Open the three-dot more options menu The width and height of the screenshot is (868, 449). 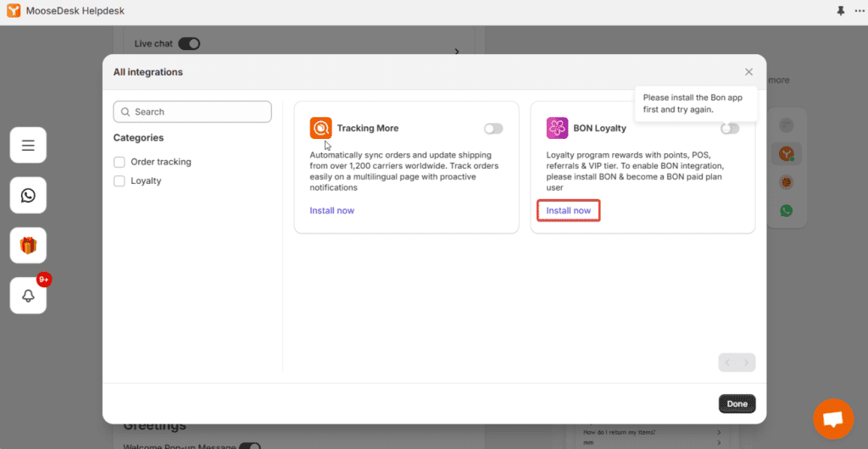click(x=860, y=11)
